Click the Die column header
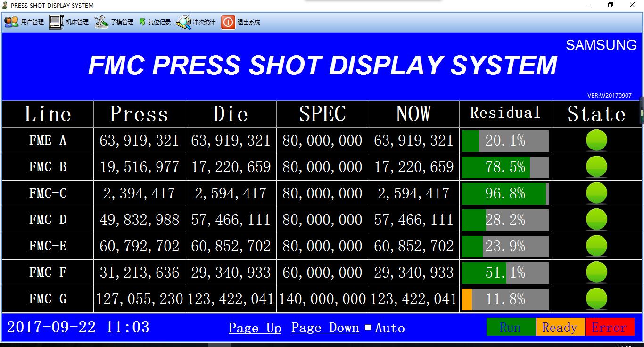 [231, 114]
